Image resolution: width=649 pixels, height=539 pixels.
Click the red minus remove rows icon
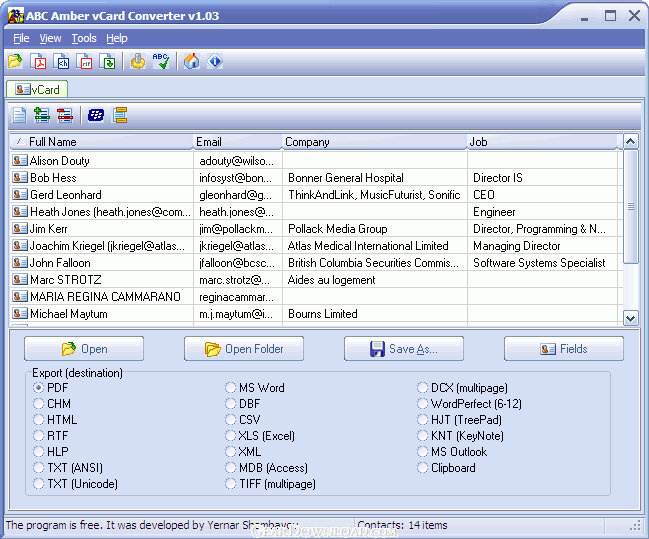click(65, 115)
